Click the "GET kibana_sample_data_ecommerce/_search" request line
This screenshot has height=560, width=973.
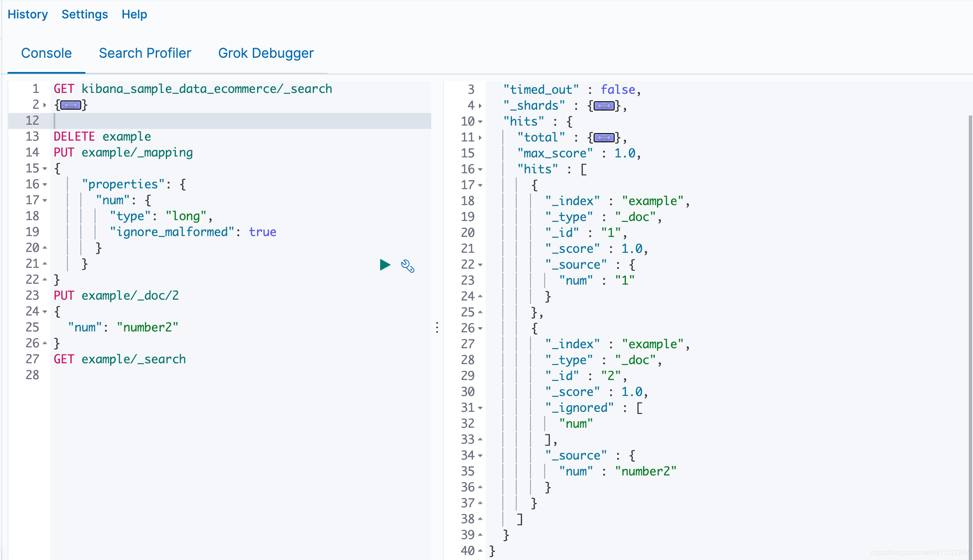(193, 89)
